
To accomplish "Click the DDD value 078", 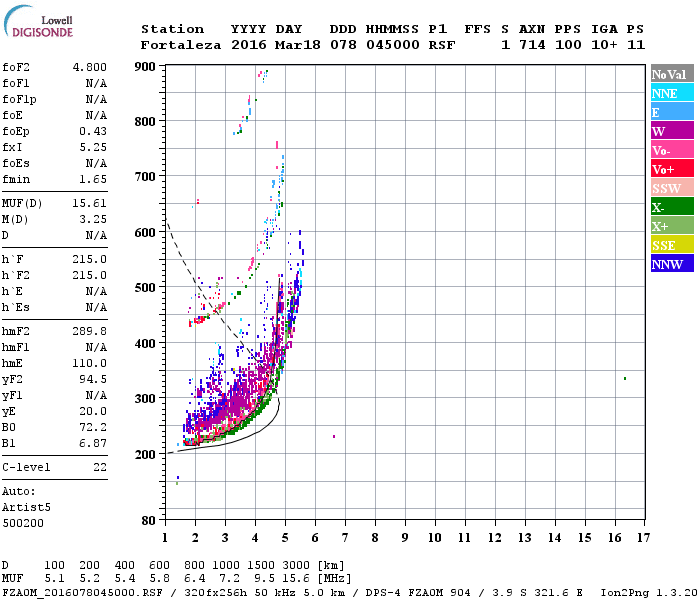I will click(x=343, y=45).
